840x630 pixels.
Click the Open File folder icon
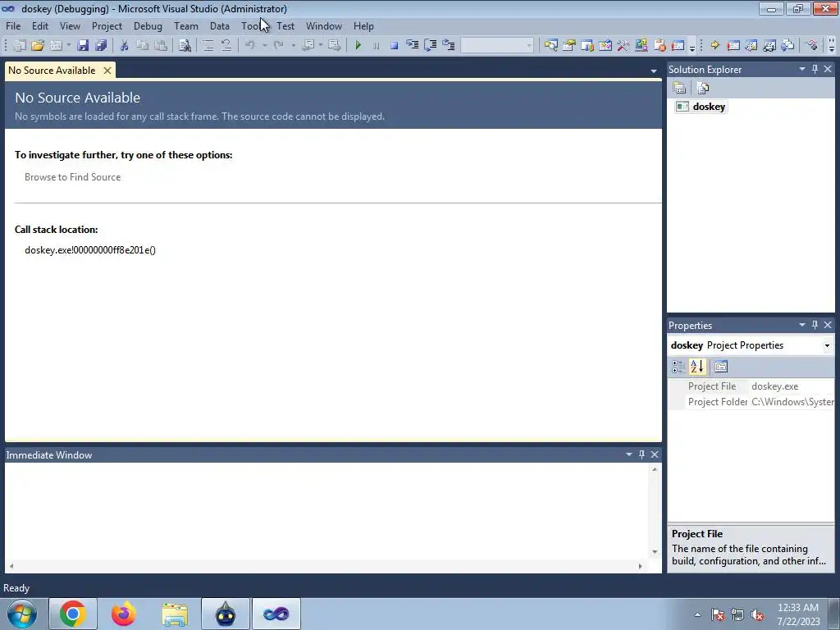[38, 46]
